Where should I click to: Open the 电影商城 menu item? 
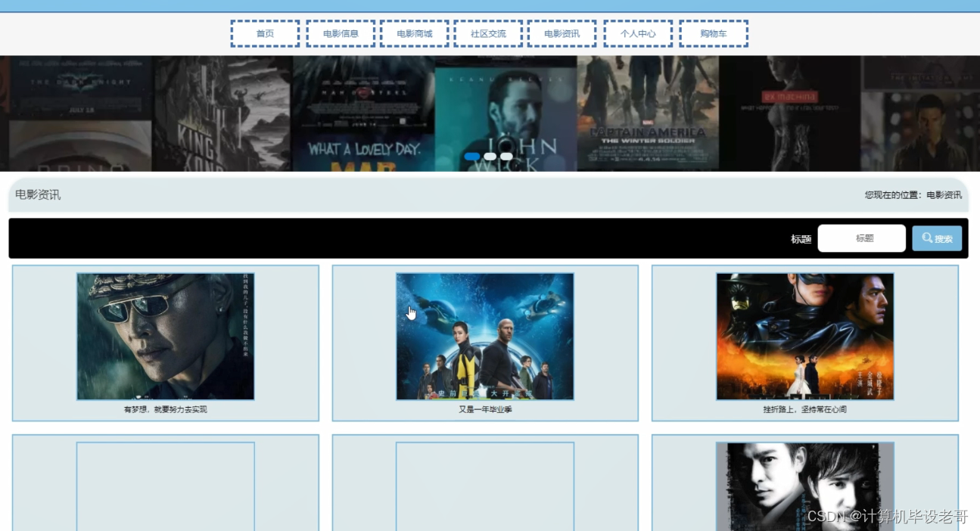point(415,34)
